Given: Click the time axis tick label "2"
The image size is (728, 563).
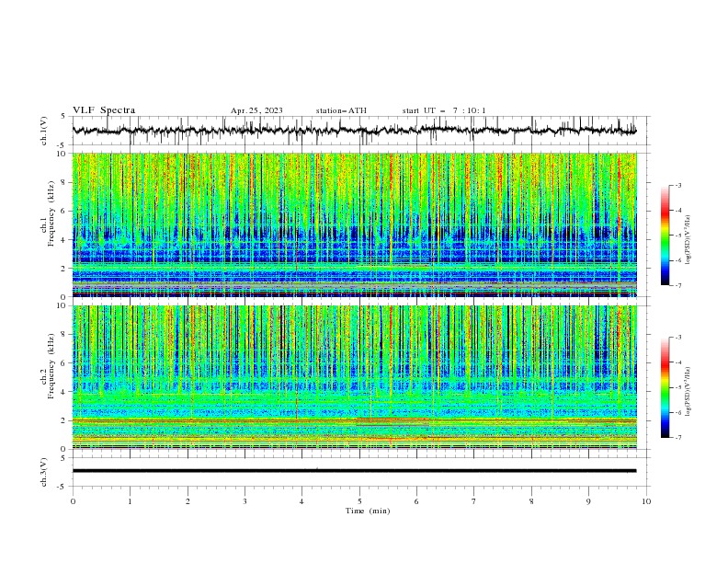Looking at the screenshot, I should click(188, 501).
